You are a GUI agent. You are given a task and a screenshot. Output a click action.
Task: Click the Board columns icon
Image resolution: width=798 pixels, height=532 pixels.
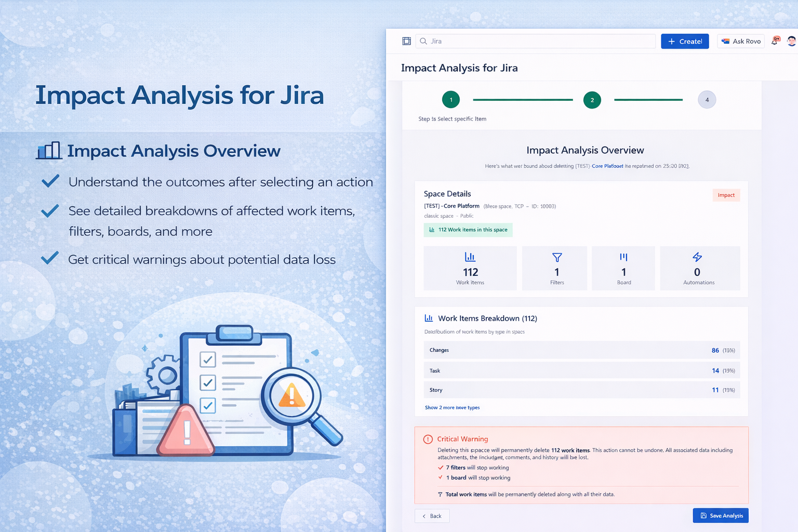click(x=623, y=256)
